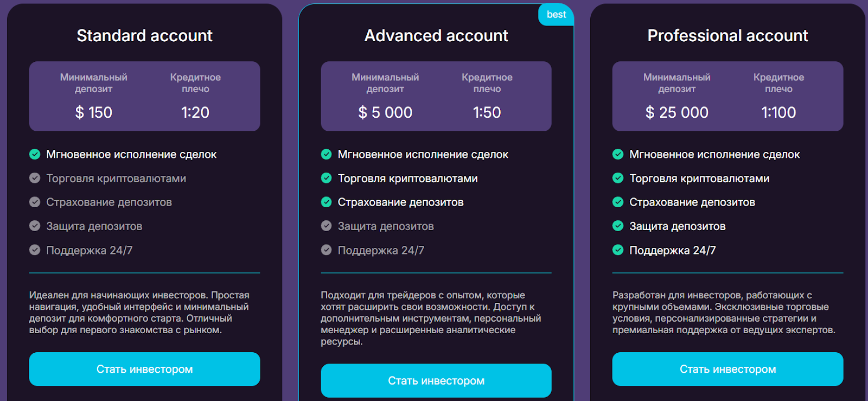This screenshot has width=868, height=401.
Task: Click the 'best' badge on the Advanced card
Action: point(556,15)
